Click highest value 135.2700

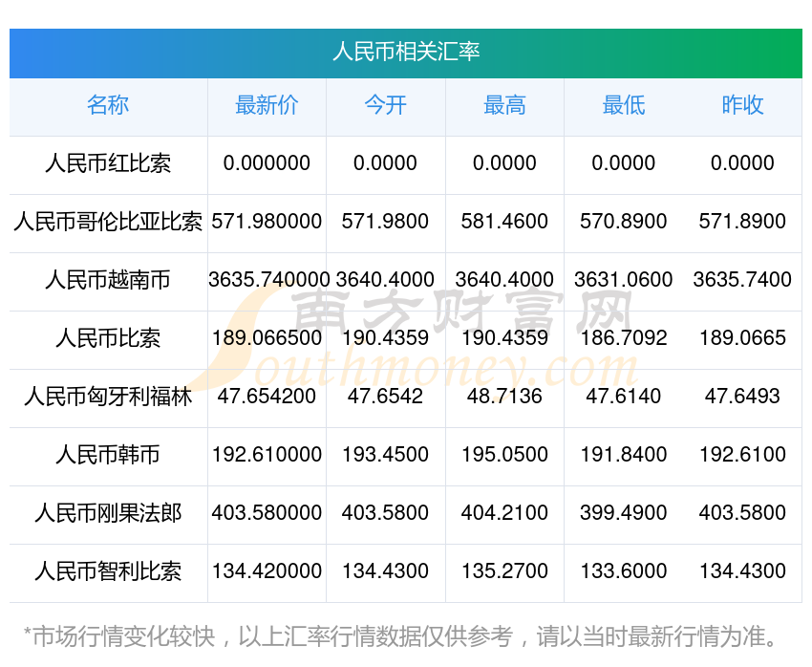[504, 571]
